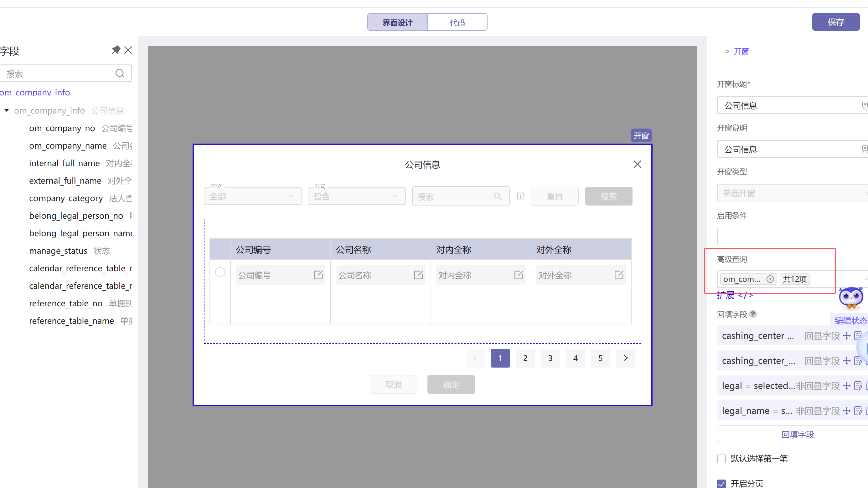868x488 pixels.
Task: Click the 回填字段 add button
Action: (792, 435)
